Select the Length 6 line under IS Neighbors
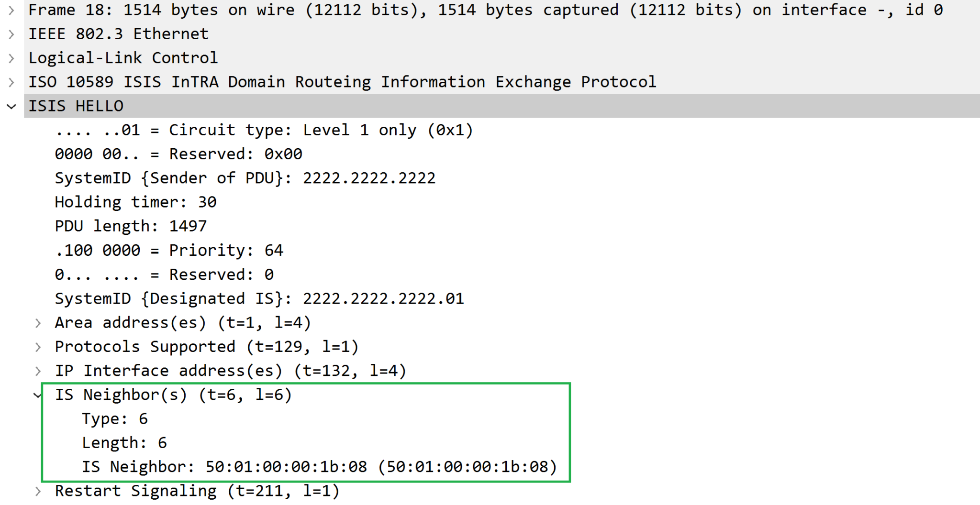 pyautogui.click(x=124, y=442)
